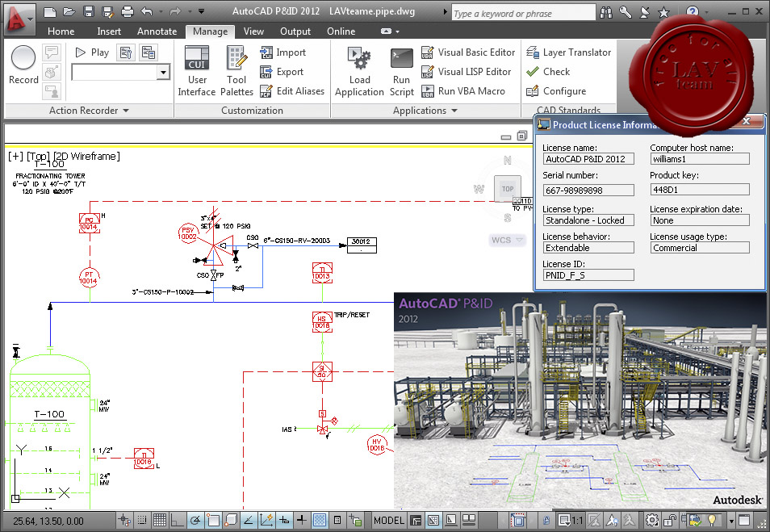
Task: Click the 1:1 annotation scale control
Action: click(x=571, y=520)
